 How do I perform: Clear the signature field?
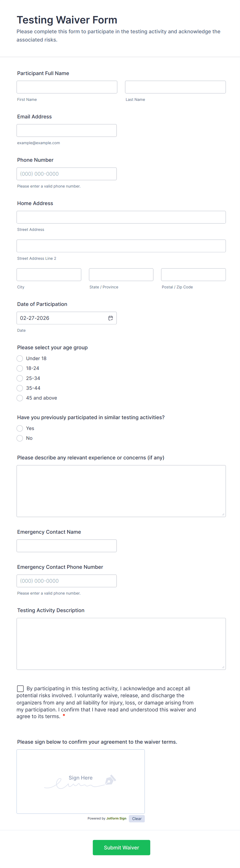tap(137, 818)
